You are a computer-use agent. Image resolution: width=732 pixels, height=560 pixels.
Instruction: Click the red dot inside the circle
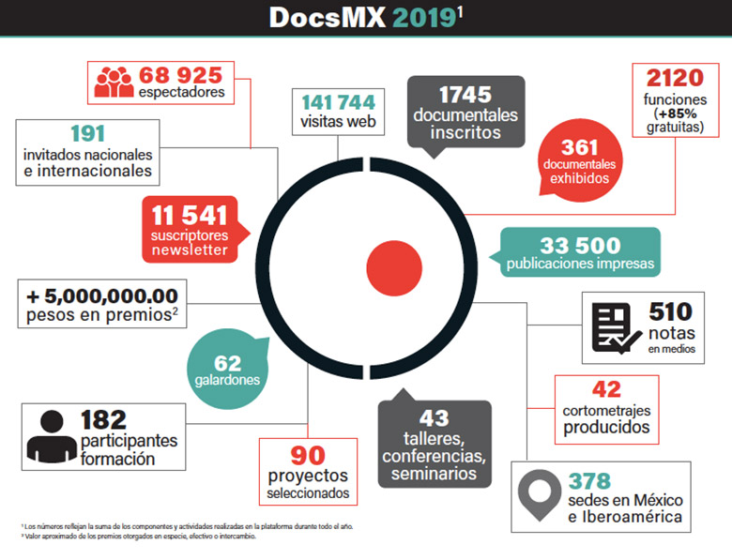click(394, 268)
